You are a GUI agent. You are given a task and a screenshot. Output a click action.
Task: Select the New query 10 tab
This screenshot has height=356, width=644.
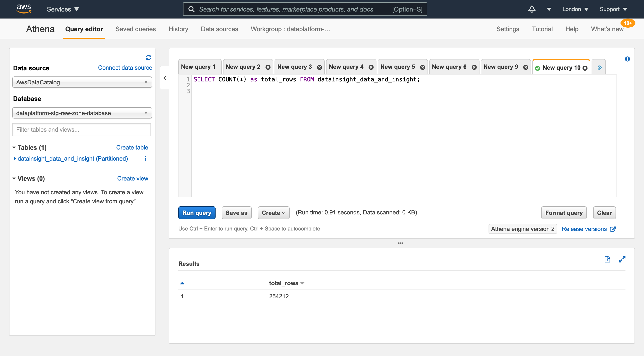[x=561, y=68]
